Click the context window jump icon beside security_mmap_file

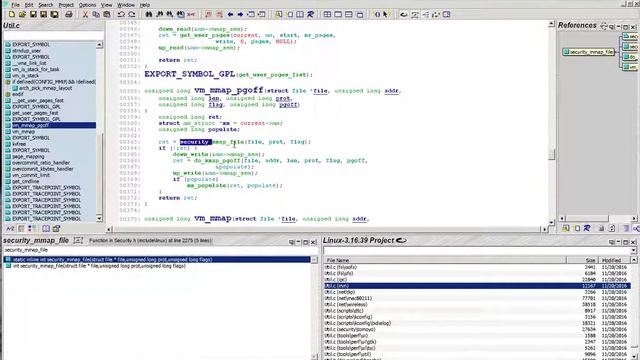(78, 240)
